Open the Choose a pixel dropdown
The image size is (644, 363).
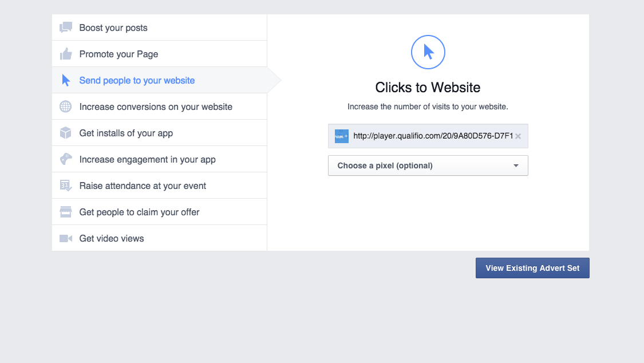click(428, 165)
